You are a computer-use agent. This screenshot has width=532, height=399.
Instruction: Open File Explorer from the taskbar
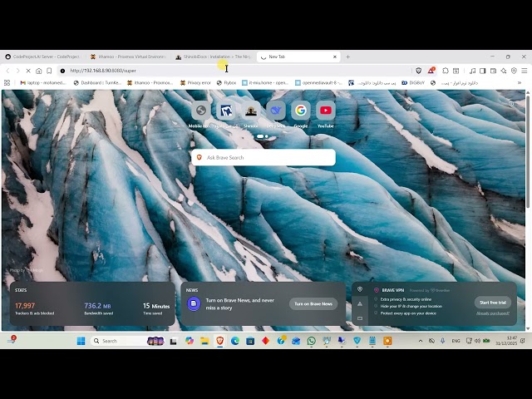[x=204, y=341]
